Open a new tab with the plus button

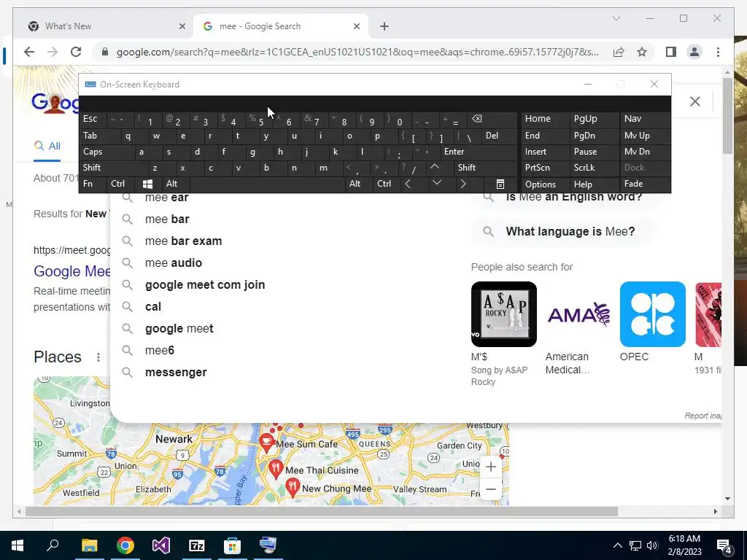pyautogui.click(x=384, y=26)
